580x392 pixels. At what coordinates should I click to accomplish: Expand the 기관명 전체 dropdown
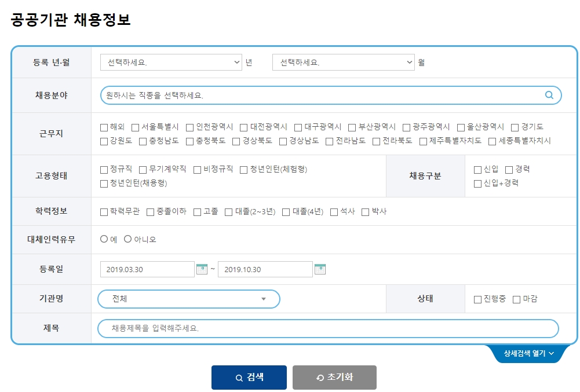coord(189,299)
